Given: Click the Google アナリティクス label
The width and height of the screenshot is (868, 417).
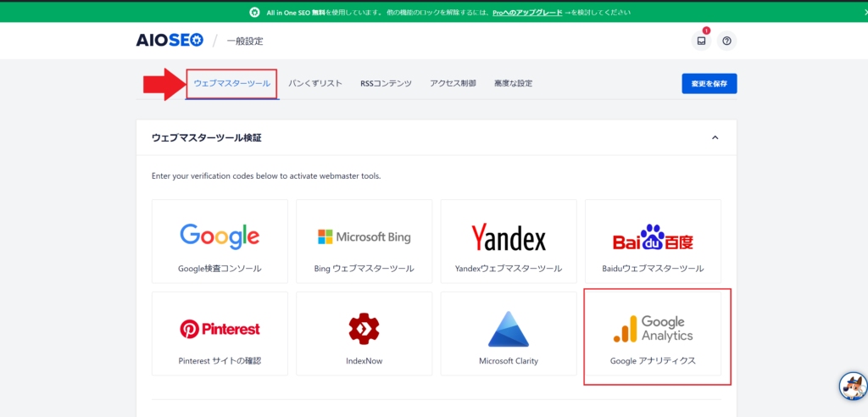Looking at the screenshot, I should click(x=654, y=360).
